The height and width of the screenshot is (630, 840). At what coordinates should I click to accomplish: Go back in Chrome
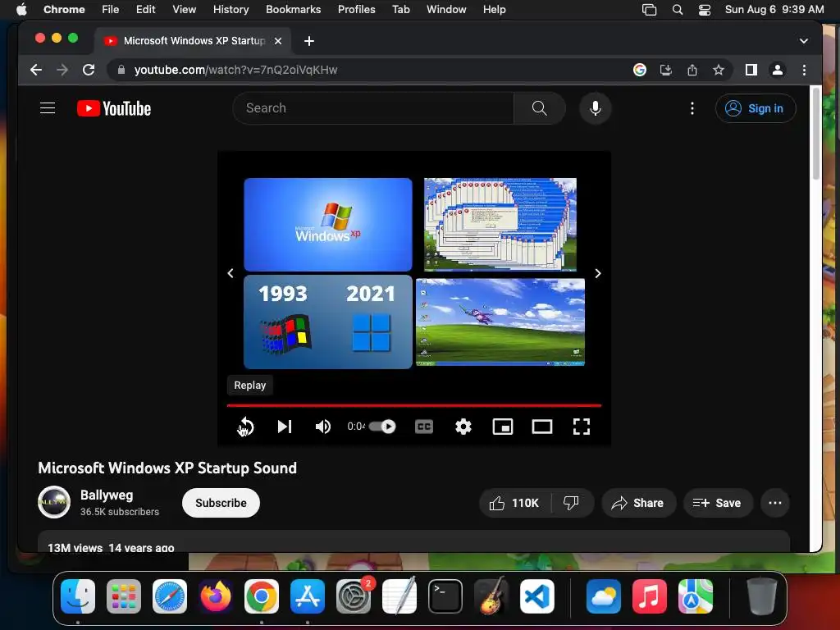point(36,70)
